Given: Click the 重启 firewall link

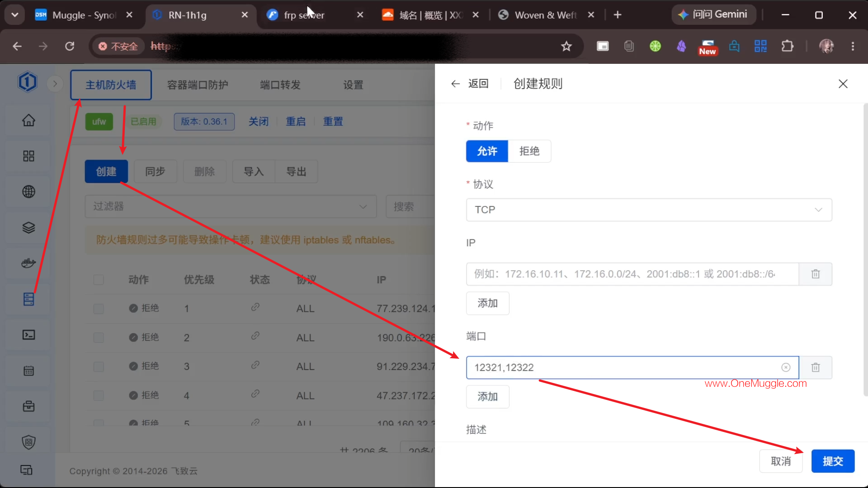Looking at the screenshot, I should pos(296,122).
